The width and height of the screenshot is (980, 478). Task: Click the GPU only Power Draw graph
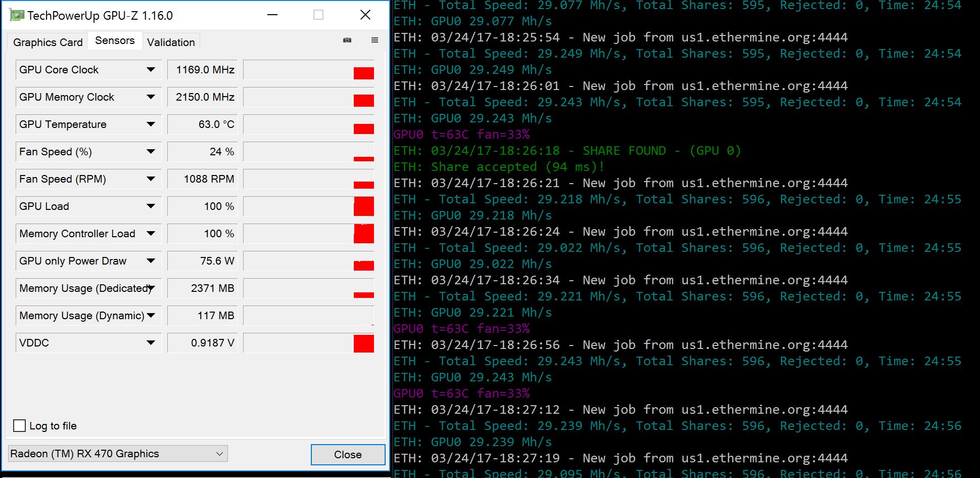click(x=309, y=261)
